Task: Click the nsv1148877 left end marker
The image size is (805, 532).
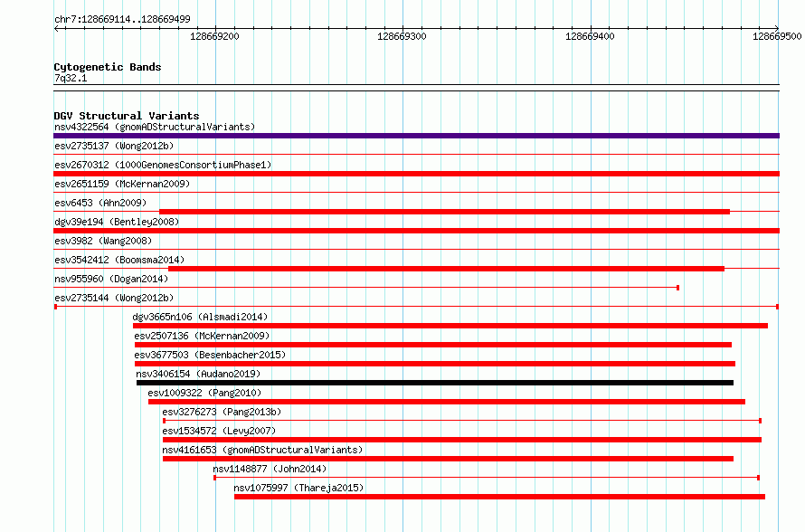Action: point(214,478)
